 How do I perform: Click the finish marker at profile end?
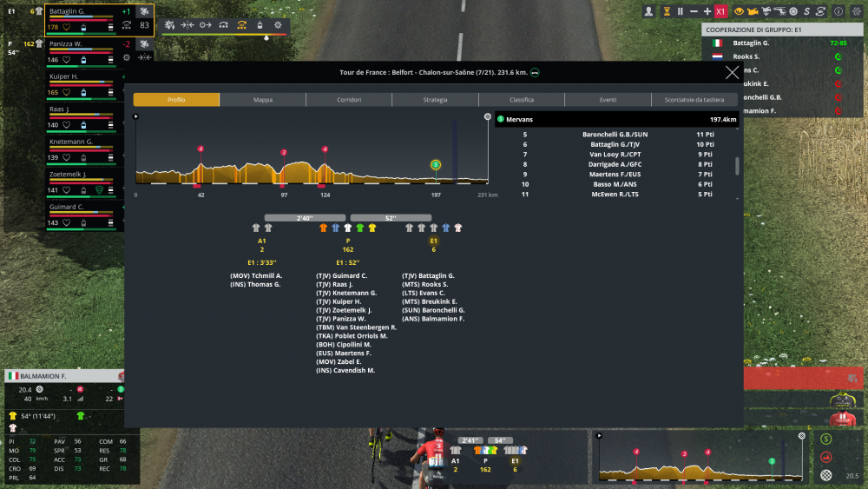[487, 116]
